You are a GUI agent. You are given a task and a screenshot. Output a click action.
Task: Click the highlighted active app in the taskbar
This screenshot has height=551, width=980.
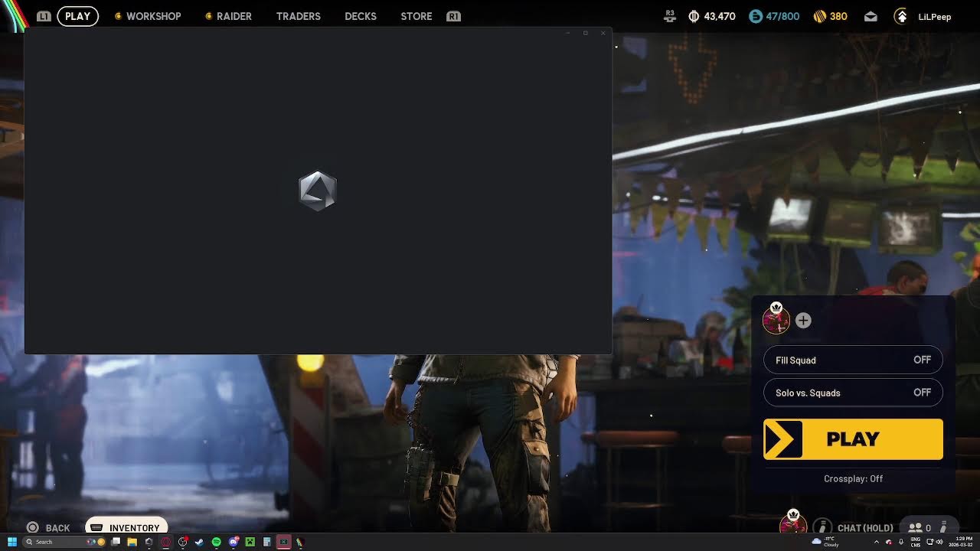[x=284, y=542]
